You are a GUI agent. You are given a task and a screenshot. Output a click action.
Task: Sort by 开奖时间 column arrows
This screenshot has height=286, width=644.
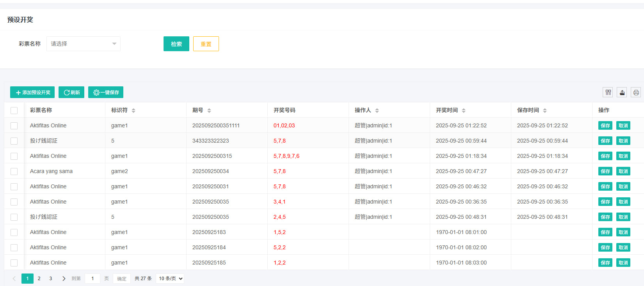464,111
